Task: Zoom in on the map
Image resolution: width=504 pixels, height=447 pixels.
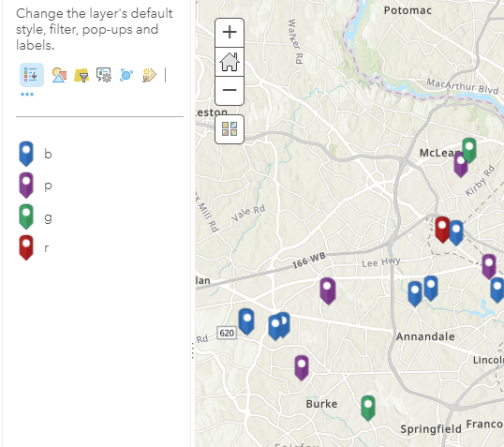Action: pos(230,33)
